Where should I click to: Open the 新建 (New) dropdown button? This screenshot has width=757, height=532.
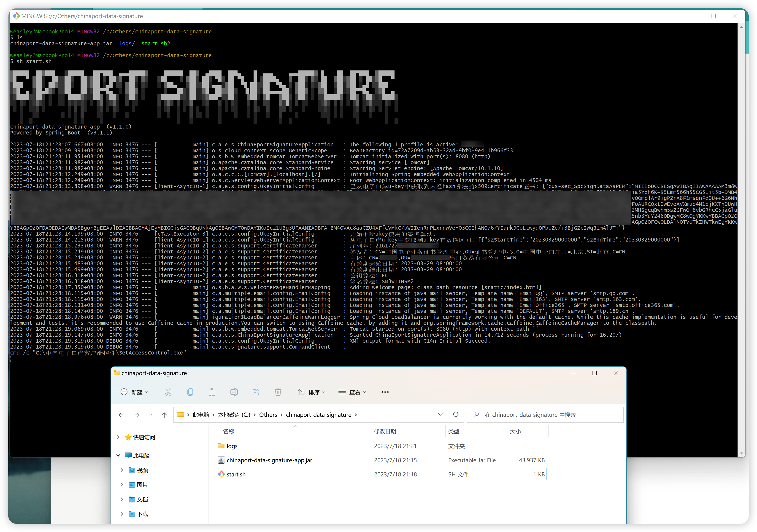point(135,392)
